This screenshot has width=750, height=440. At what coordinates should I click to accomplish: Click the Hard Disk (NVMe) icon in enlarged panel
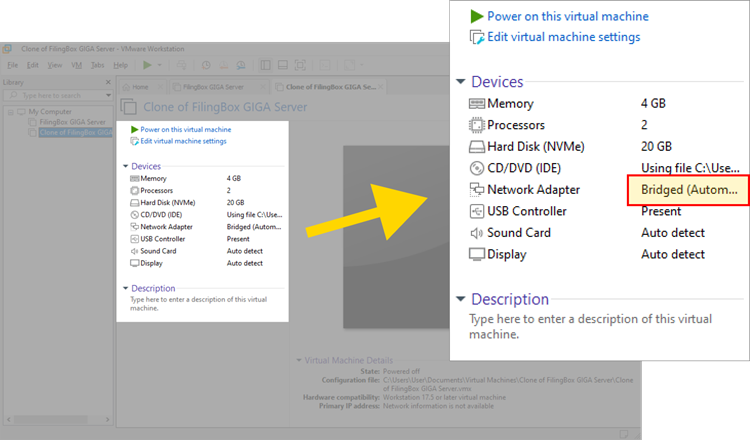point(476,147)
